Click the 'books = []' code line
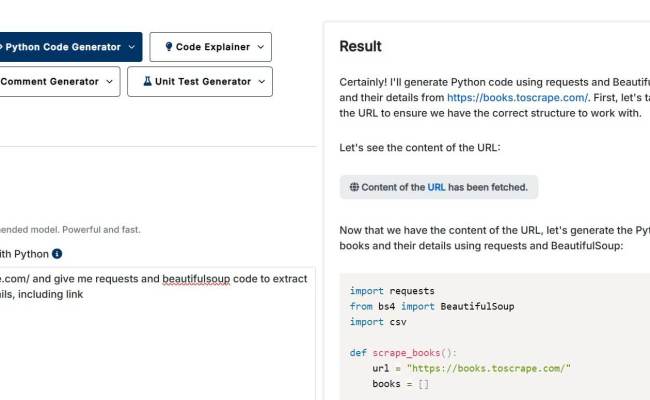650x400 pixels. tap(400, 384)
